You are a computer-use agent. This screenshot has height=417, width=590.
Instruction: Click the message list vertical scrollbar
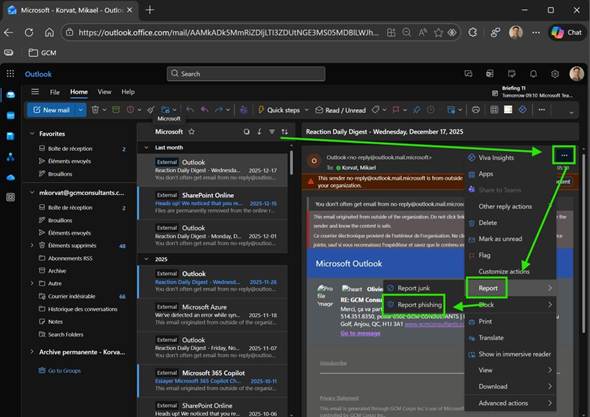(291, 163)
